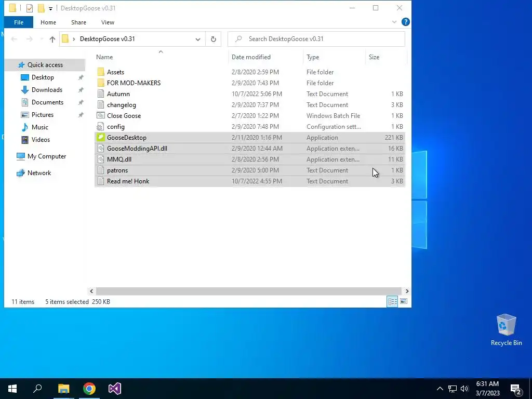Click the file name GooseDesktop

pyautogui.click(x=127, y=137)
